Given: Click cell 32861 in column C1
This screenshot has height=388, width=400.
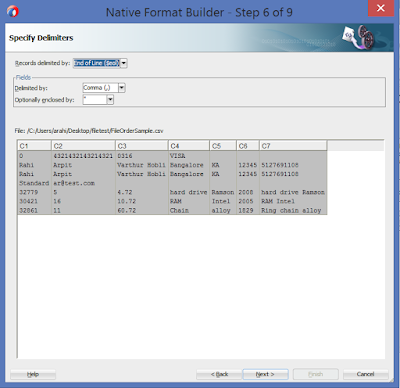Looking at the screenshot, I should [34, 211].
